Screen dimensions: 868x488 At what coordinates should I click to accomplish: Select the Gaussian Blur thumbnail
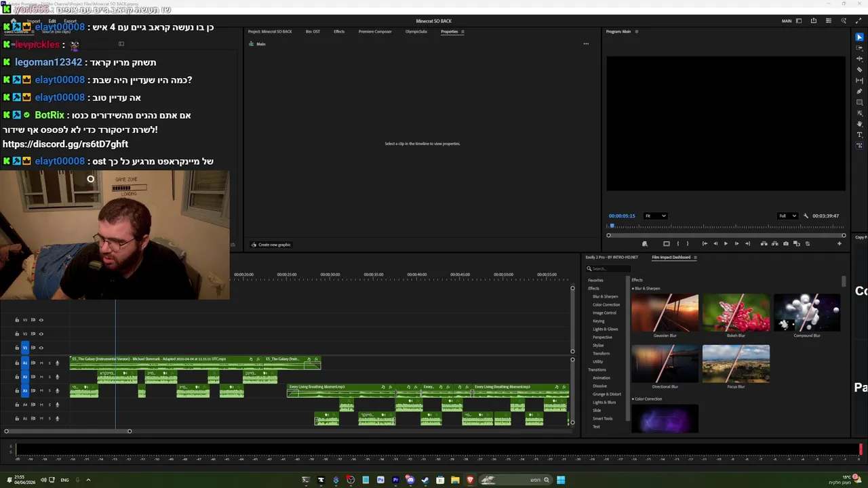tap(665, 313)
